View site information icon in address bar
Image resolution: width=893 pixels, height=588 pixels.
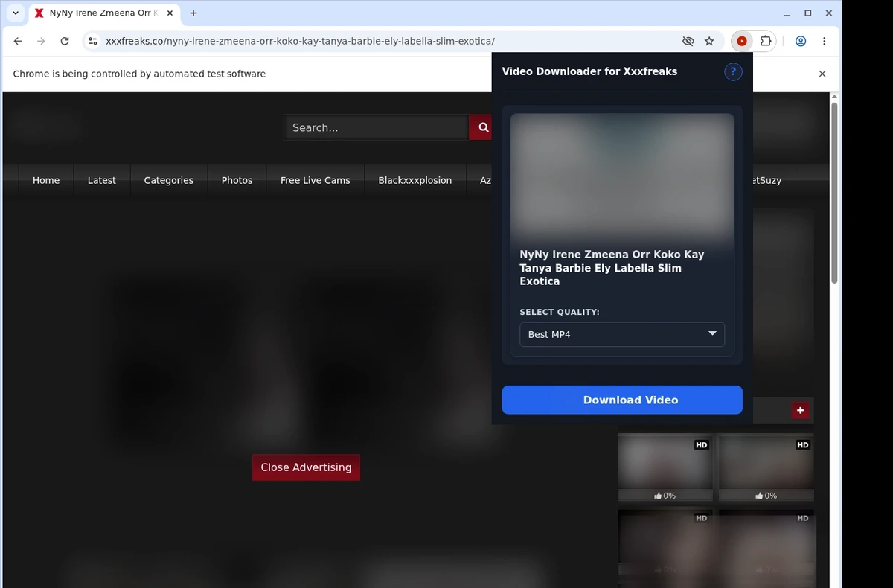click(93, 41)
